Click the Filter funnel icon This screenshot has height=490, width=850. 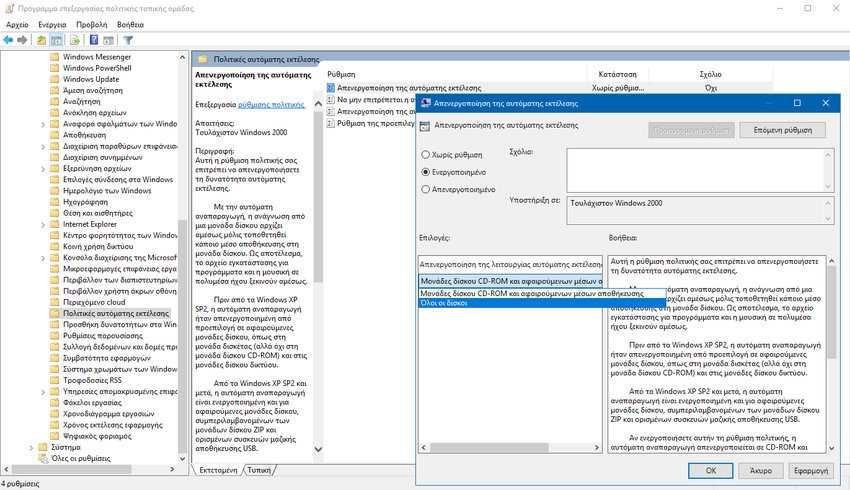[x=128, y=40]
